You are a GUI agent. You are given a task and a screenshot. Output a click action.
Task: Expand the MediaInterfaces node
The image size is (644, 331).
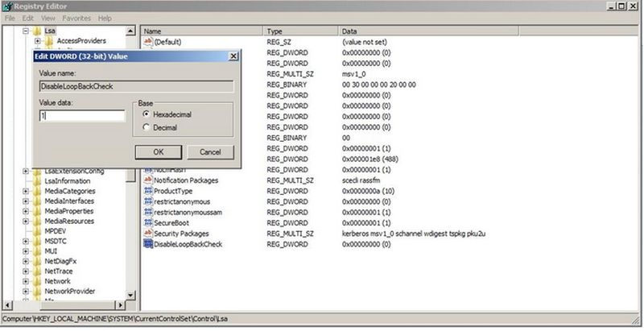[x=26, y=201]
